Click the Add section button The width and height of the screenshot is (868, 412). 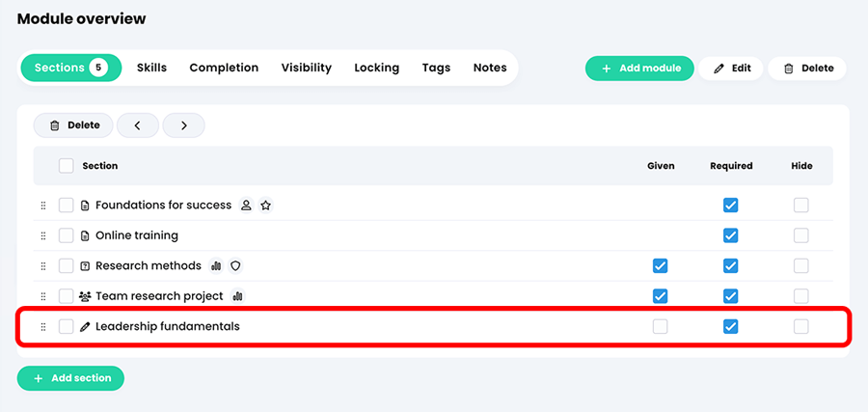(x=70, y=379)
